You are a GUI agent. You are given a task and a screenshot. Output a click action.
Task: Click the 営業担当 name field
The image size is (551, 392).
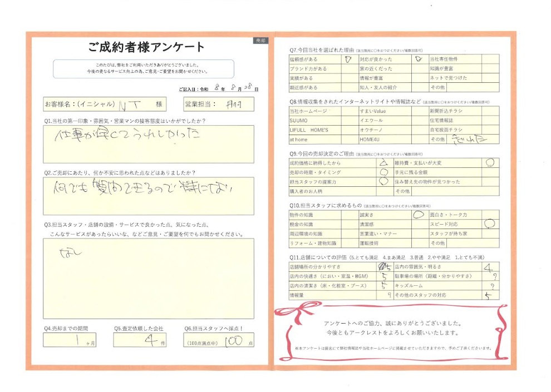[219, 104]
